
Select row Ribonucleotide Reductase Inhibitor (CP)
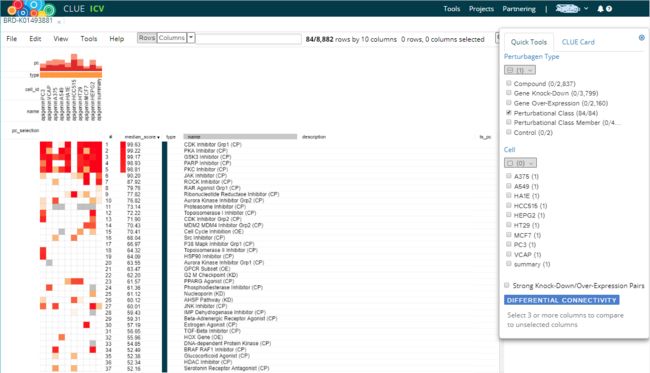(231, 194)
